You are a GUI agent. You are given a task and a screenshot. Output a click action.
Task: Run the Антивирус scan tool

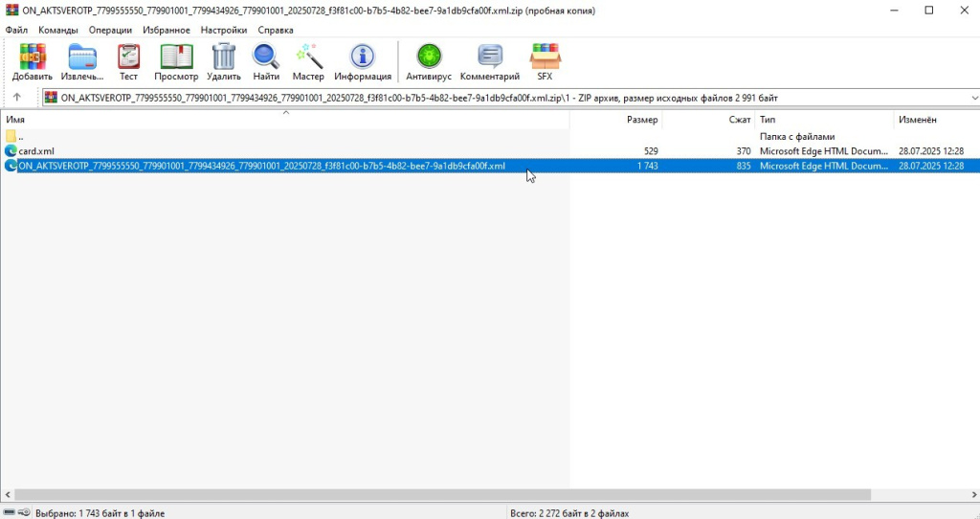coord(429,60)
